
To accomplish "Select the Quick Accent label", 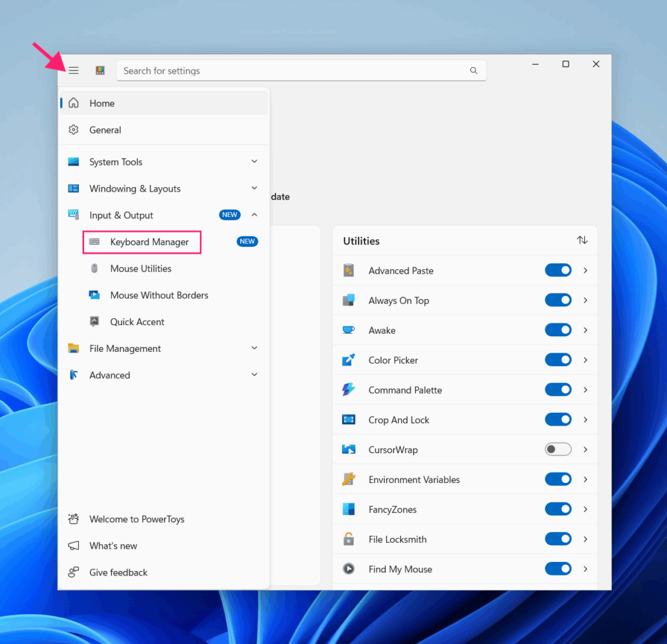I will pyautogui.click(x=137, y=322).
